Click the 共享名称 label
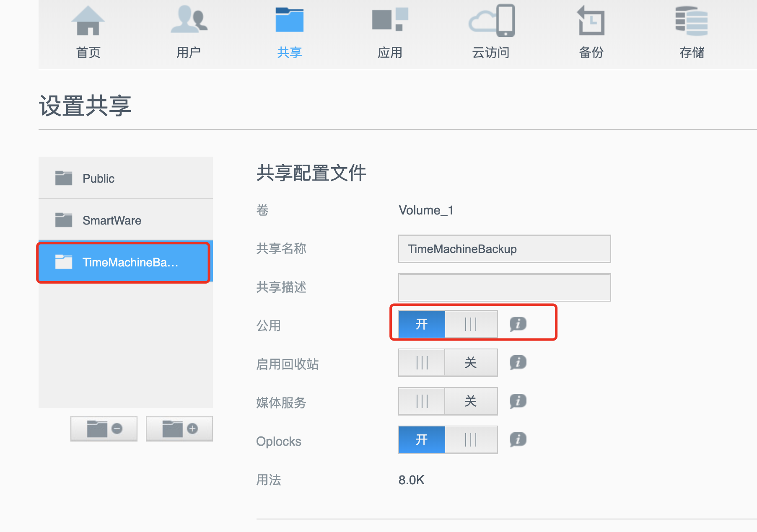This screenshot has height=532, width=757. point(281,248)
